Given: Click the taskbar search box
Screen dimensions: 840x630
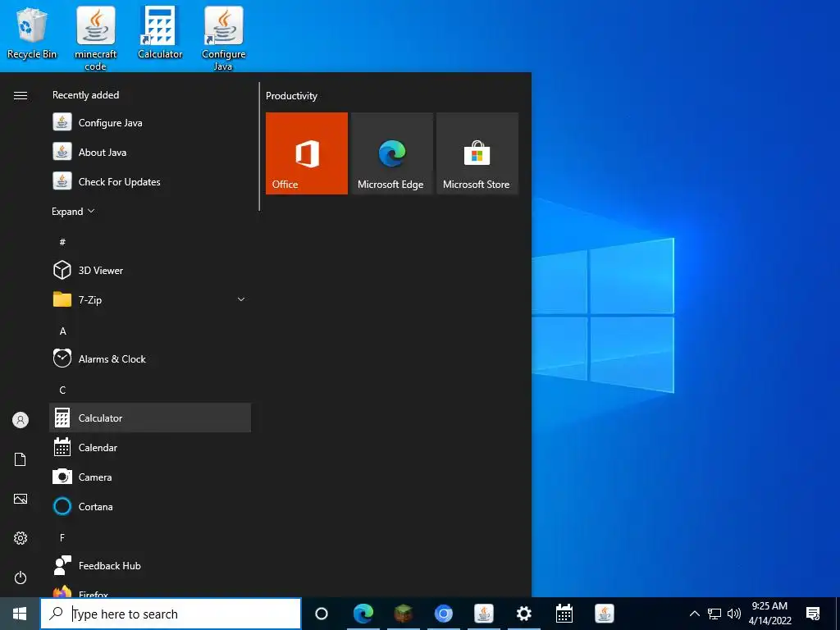Looking at the screenshot, I should (171, 614).
